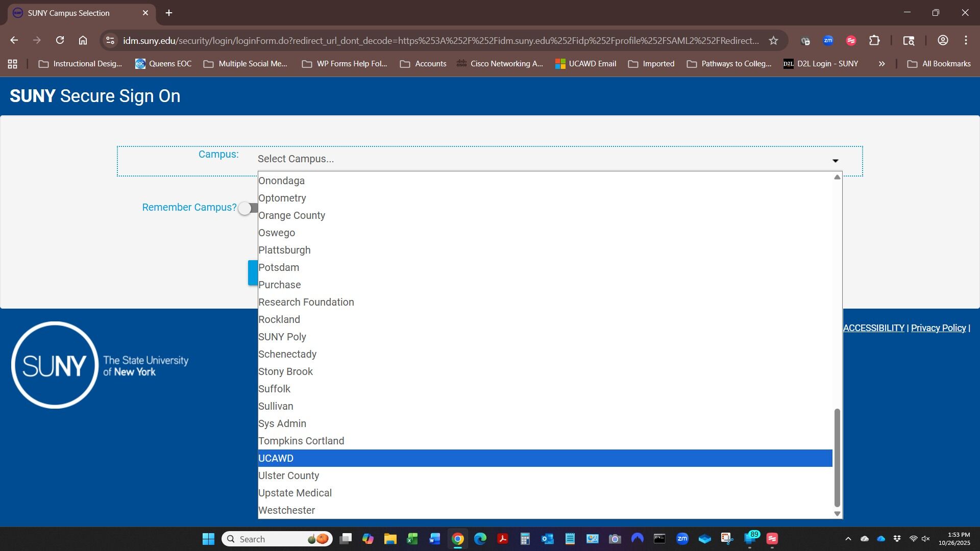Open the ACCESSIBILITY link
This screenshot has width=980, height=551.
coord(873,328)
